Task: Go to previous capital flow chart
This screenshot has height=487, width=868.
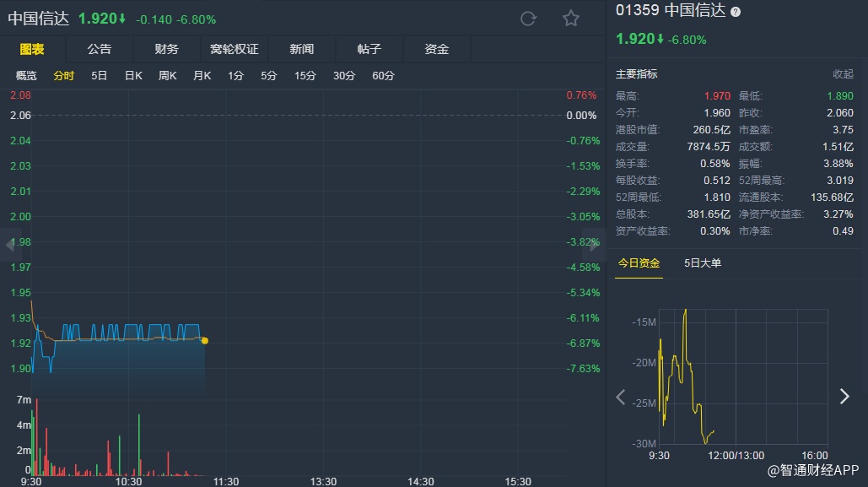Action: pyautogui.click(x=621, y=397)
